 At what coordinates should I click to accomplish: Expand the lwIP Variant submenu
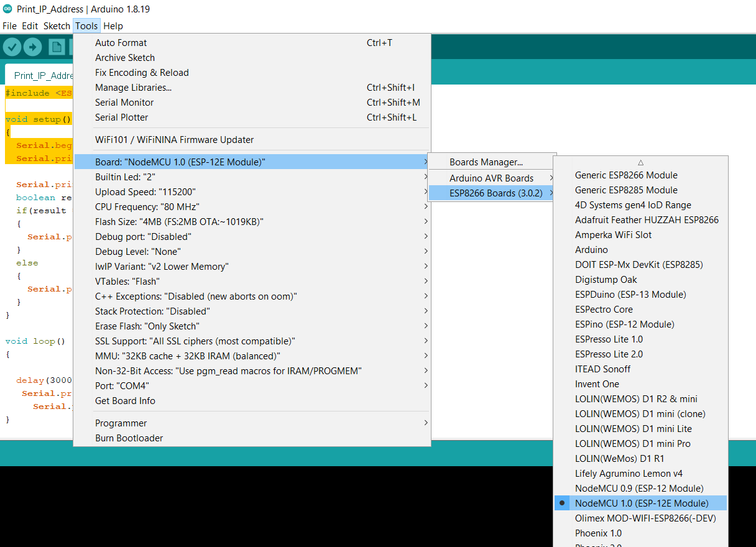tap(252, 267)
